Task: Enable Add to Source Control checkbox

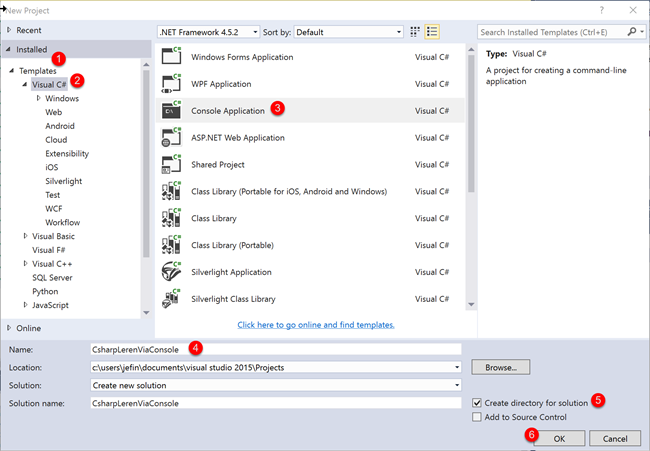Action: (x=477, y=417)
